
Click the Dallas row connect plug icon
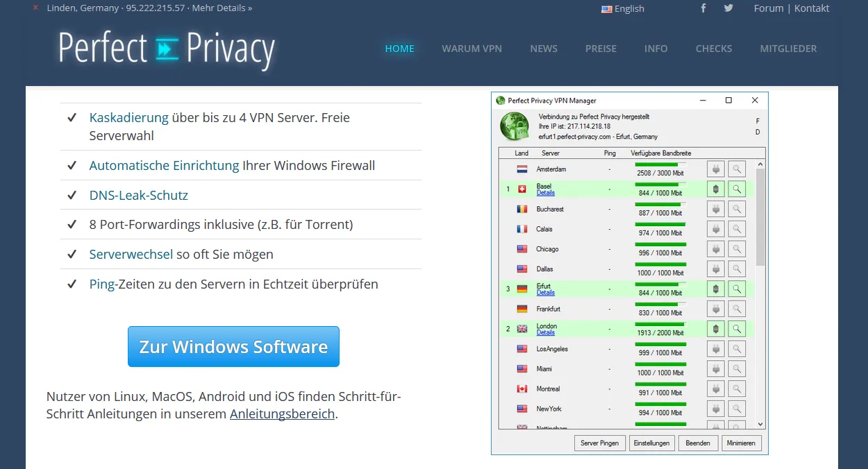pos(716,268)
